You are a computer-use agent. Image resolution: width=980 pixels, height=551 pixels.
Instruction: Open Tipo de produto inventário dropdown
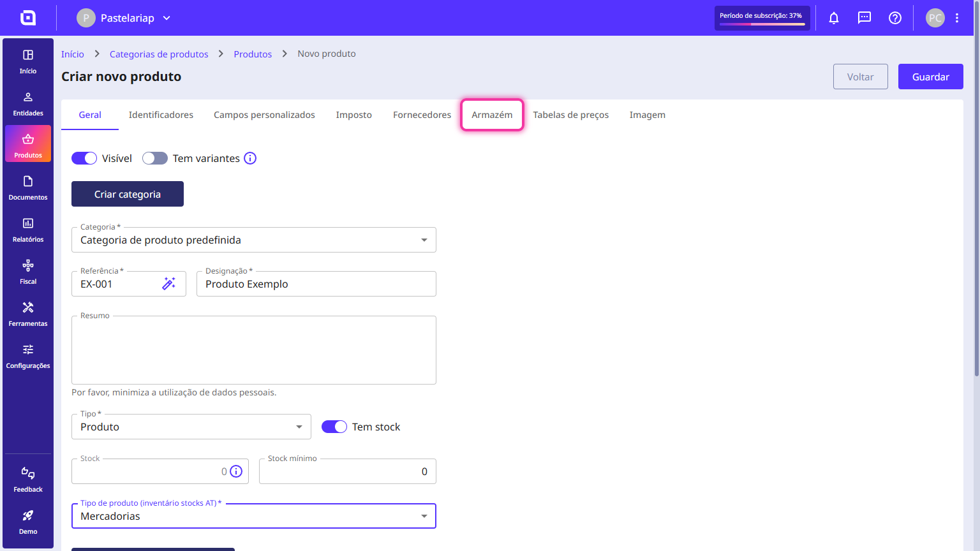[254, 516]
